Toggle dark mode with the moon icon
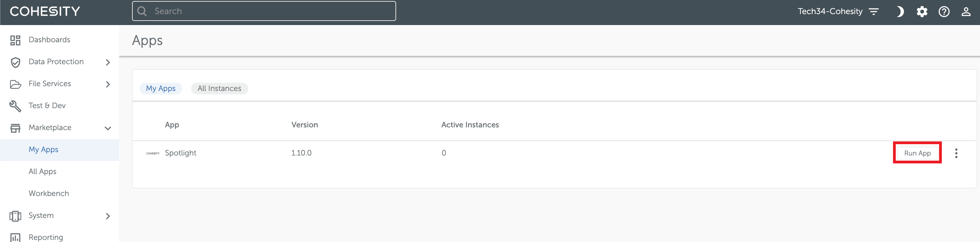Screen dimensions: 980x242 point(900,12)
